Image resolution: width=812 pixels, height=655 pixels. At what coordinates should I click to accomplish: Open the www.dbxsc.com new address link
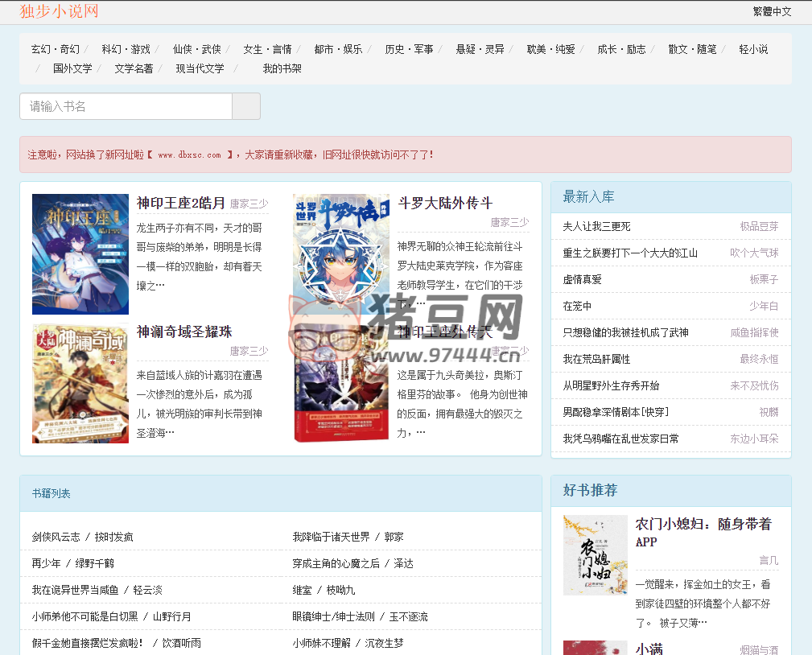189,154
